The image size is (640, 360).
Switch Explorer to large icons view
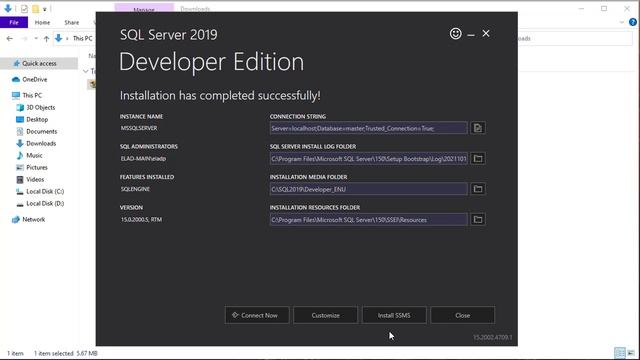[631, 353]
